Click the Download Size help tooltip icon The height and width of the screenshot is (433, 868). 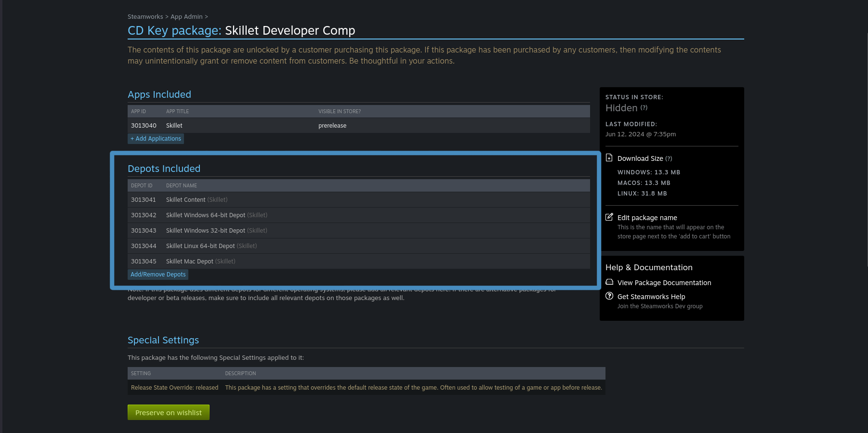669,158
